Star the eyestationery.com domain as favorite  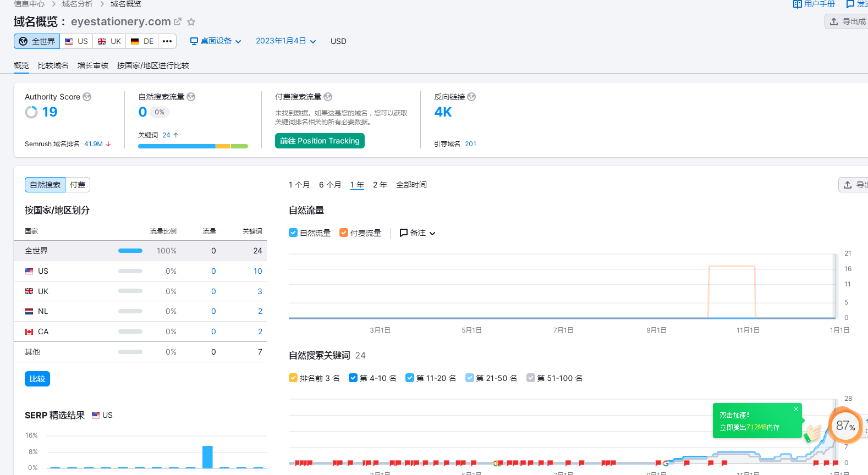pyautogui.click(x=191, y=22)
